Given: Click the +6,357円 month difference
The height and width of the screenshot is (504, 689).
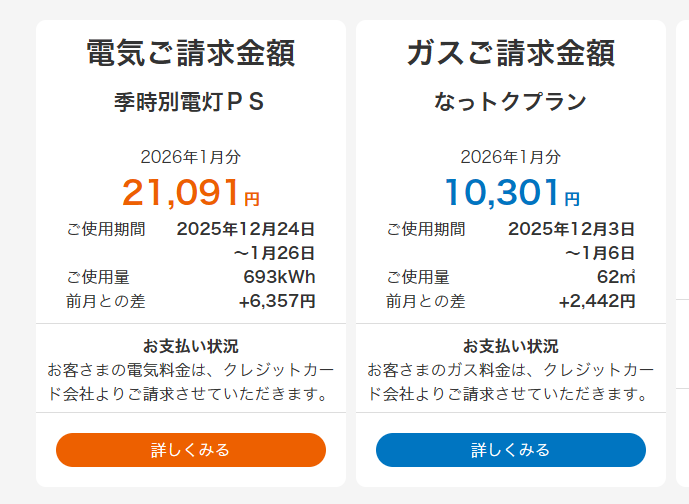Looking at the screenshot, I should coord(277,301).
